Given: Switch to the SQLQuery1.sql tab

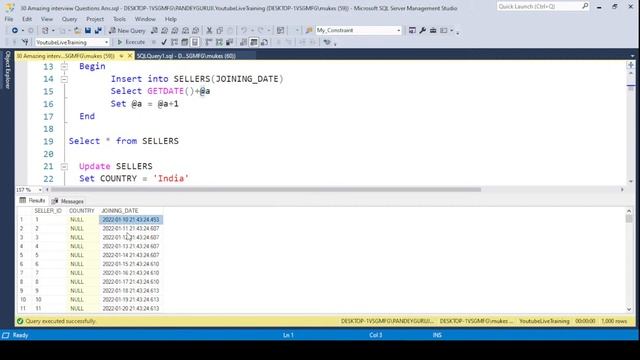Looking at the screenshot, I should pyautogui.click(x=186, y=56).
